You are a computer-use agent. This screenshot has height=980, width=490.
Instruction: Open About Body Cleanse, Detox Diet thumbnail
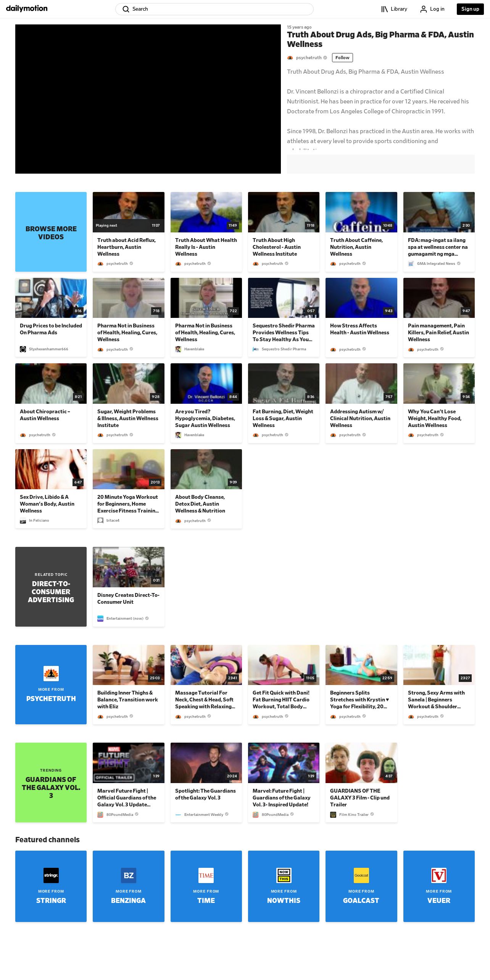coord(206,469)
